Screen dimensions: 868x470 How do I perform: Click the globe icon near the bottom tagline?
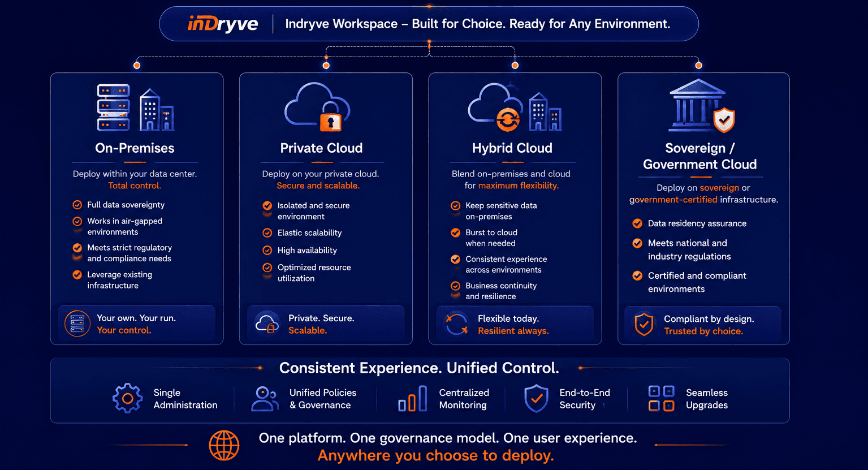click(224, 445)
